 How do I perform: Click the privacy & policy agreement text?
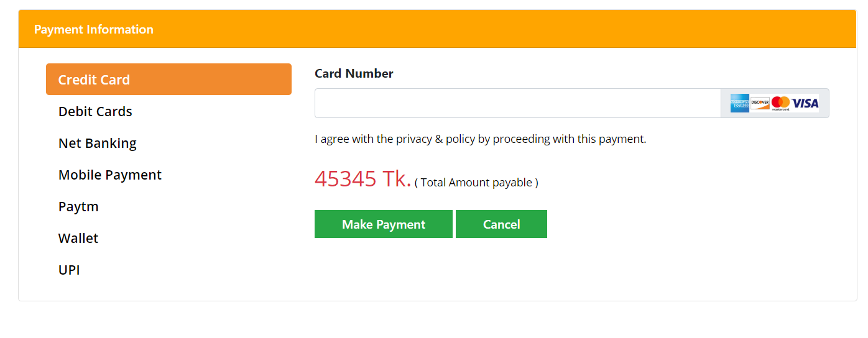pos(481,139)
